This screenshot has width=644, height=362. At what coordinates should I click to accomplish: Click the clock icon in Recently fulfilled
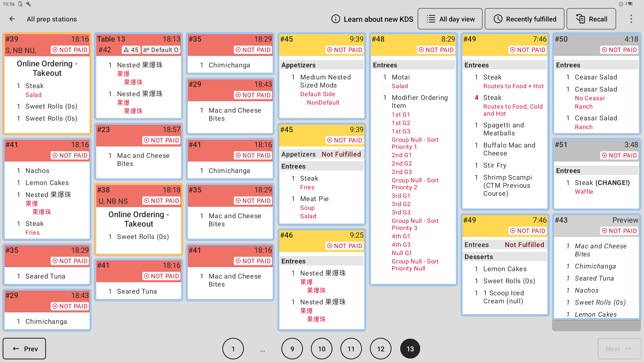pos(498,19)
